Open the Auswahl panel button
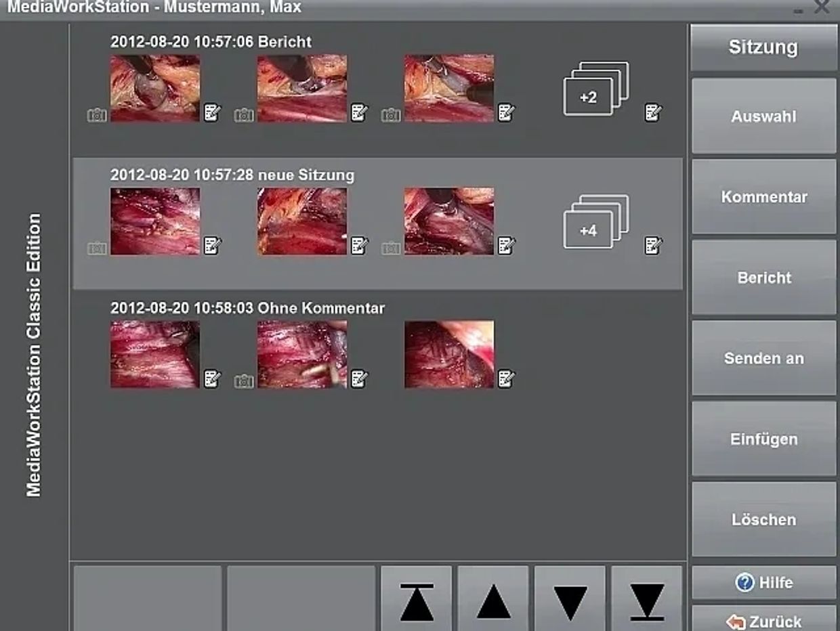The image size is (840, 631). tap(763, 116)
